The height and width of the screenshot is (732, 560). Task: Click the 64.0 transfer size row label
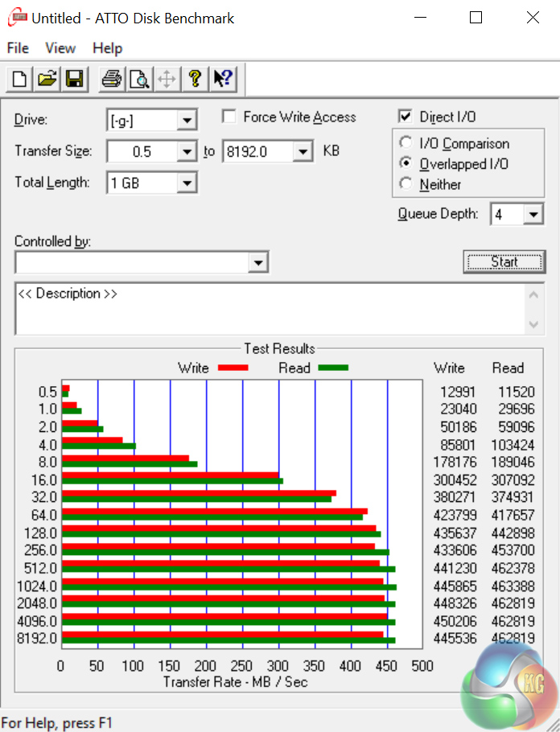44,515
